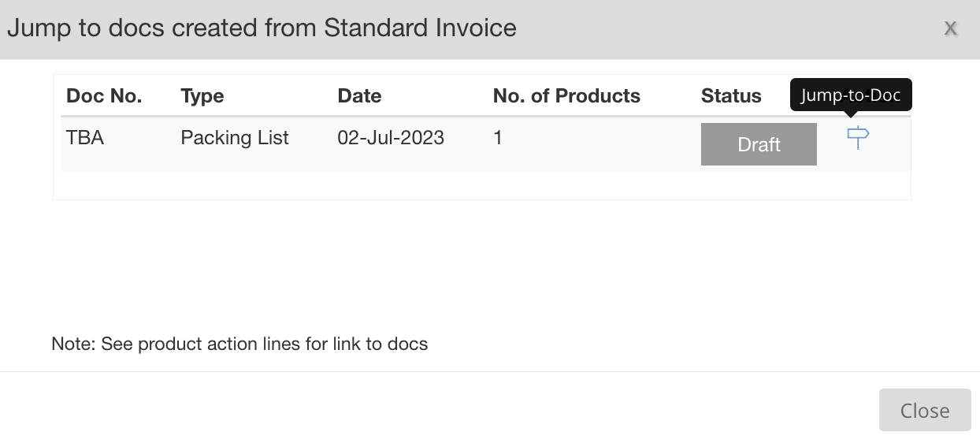This screenshot has width=980, height=443.
Task: Select the No. of Products column header
Action: pyautogui.click(x=566, y=96)
